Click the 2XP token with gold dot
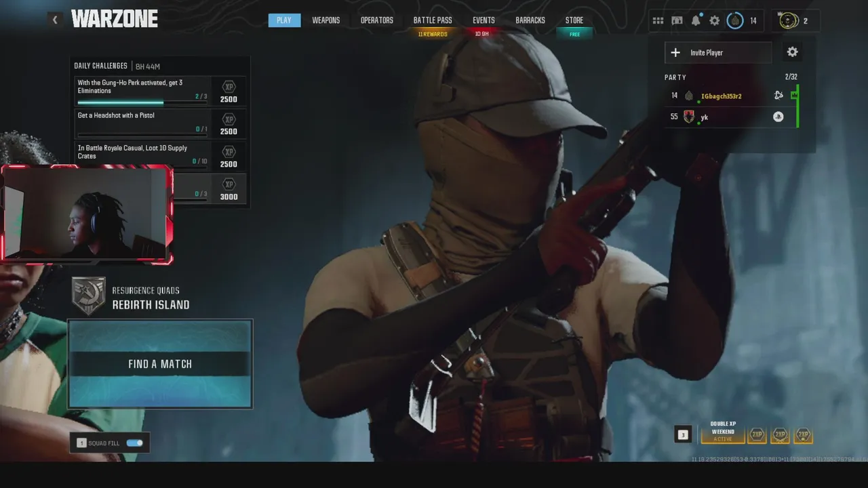This screenshot has width=868, height=488. tap(803, 435)
